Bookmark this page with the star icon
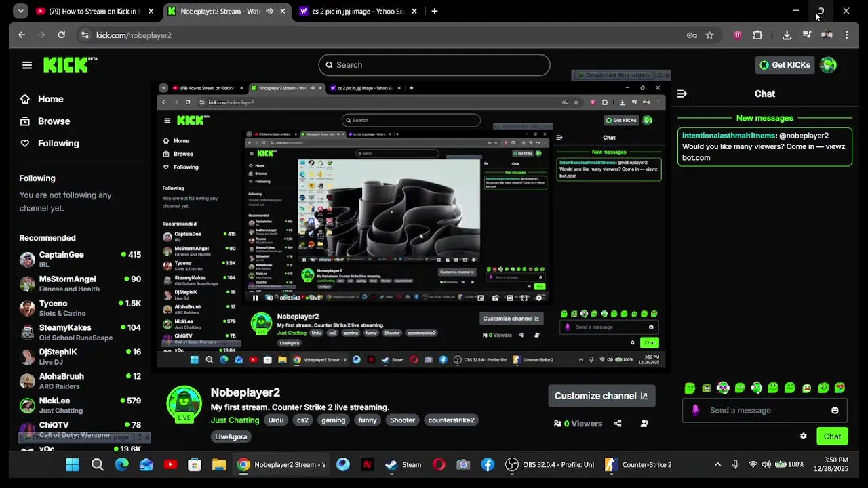Screen dimensions: 868x488 (709, 35)
